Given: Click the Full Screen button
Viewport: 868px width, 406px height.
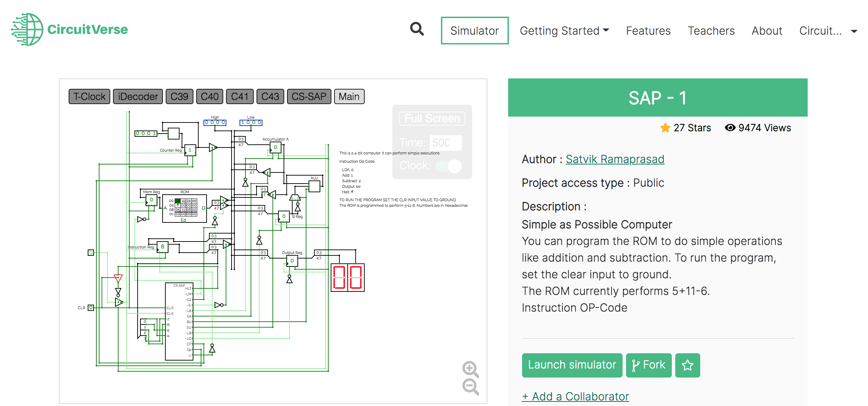Looking at the screenshot, I should (x=432, y=118).
